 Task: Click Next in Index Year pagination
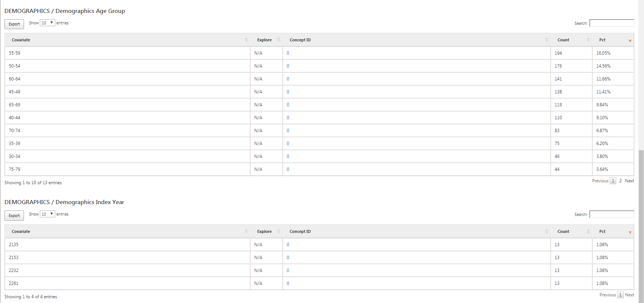[629, 295]
